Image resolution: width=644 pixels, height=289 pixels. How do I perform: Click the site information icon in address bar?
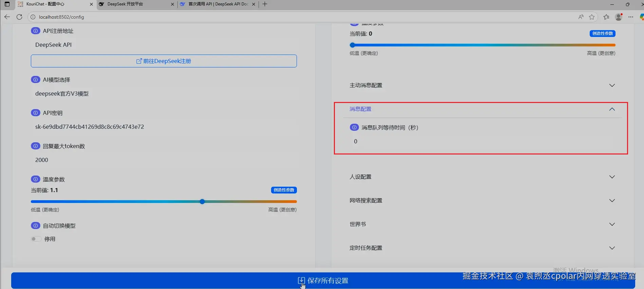(x=33, y=17)
